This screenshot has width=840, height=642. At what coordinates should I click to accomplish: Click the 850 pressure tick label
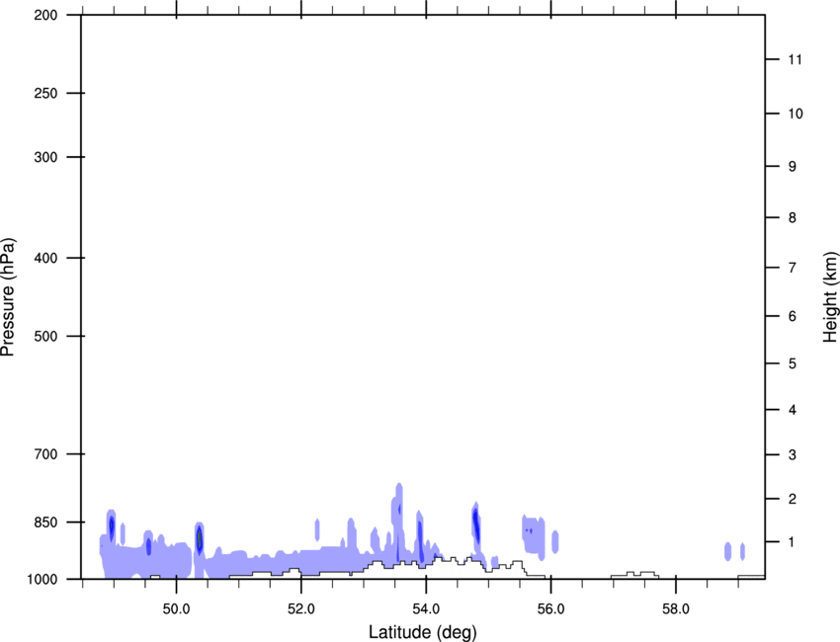(45, 522)
